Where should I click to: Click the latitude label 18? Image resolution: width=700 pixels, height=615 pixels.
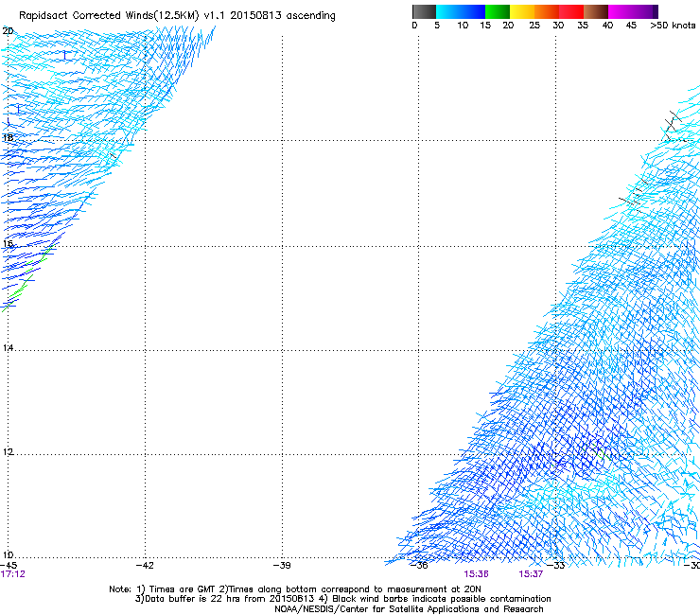tap(8, 137)
